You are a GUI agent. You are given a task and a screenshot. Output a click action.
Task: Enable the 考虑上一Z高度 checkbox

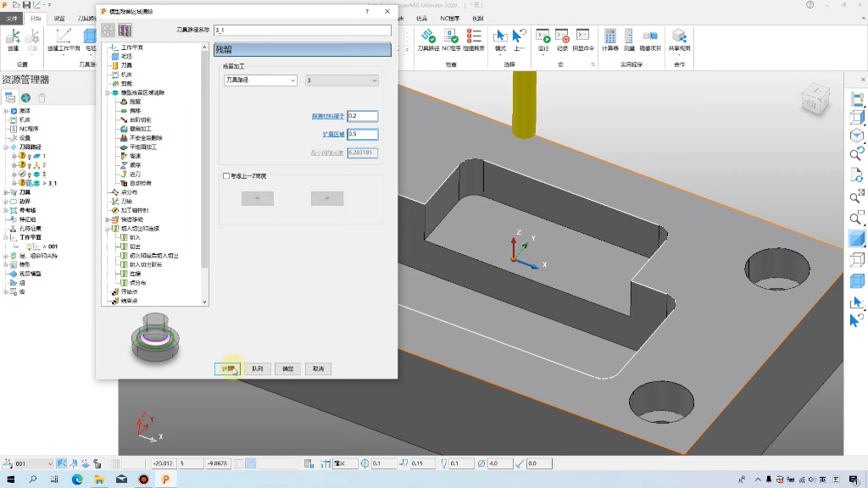225,176
